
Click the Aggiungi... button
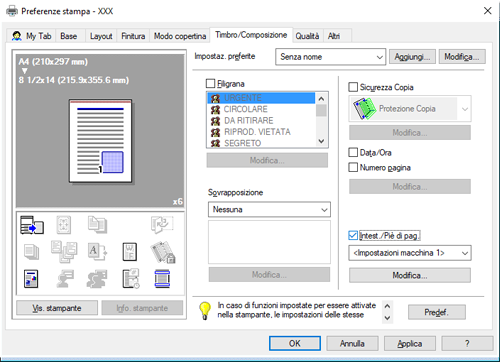(x=412, y=57)
